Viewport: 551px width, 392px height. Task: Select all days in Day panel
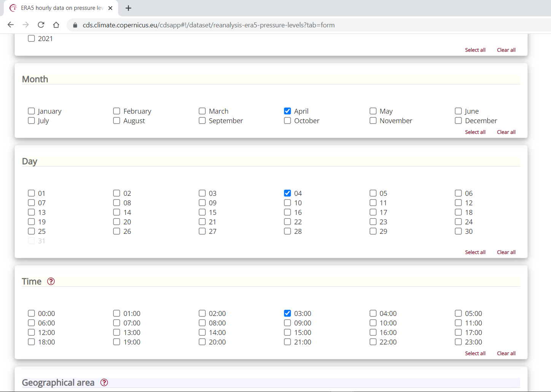475,252
